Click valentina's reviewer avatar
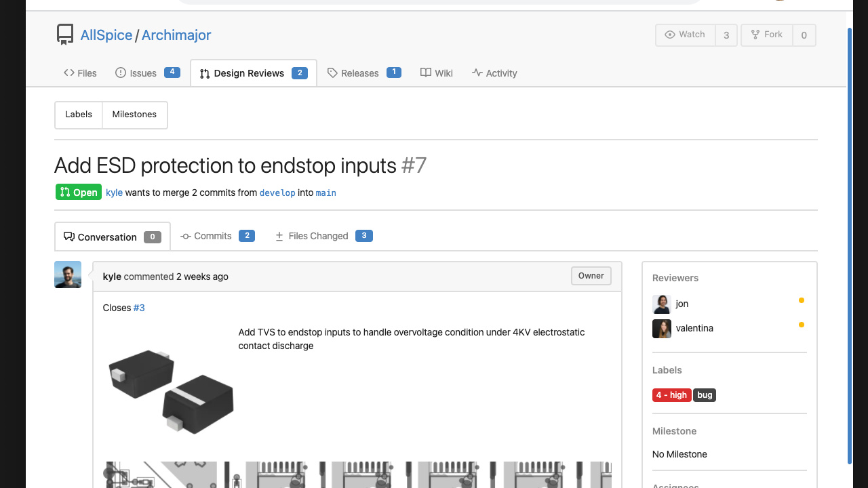 point(661,328)
